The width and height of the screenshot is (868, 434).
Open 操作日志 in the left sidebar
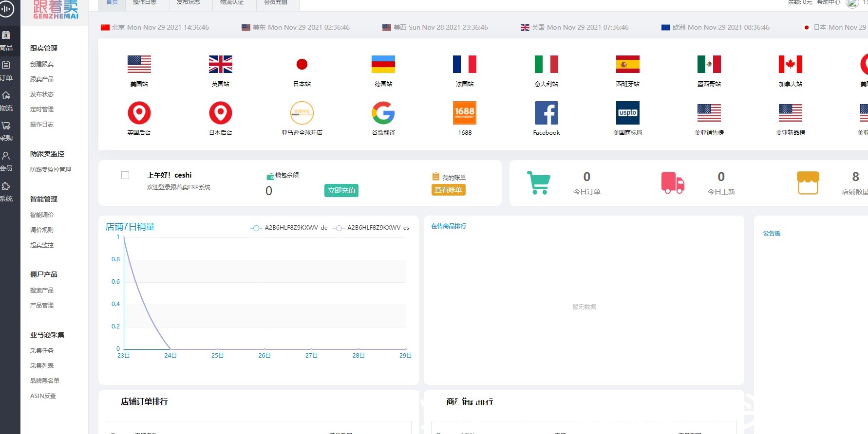click(x=42, y=125)
